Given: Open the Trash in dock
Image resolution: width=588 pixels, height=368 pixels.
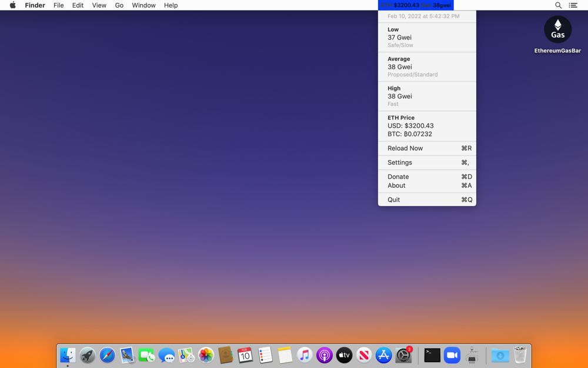Looking at the screenshot, I should 520,355.
